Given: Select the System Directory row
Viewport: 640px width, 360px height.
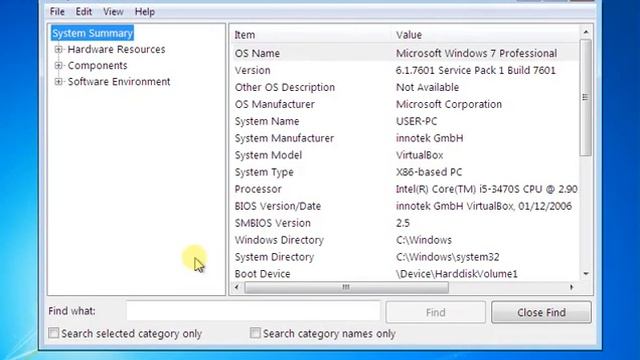Looking at the screenshot, I should pyautogui.click(x=405, y=257).
